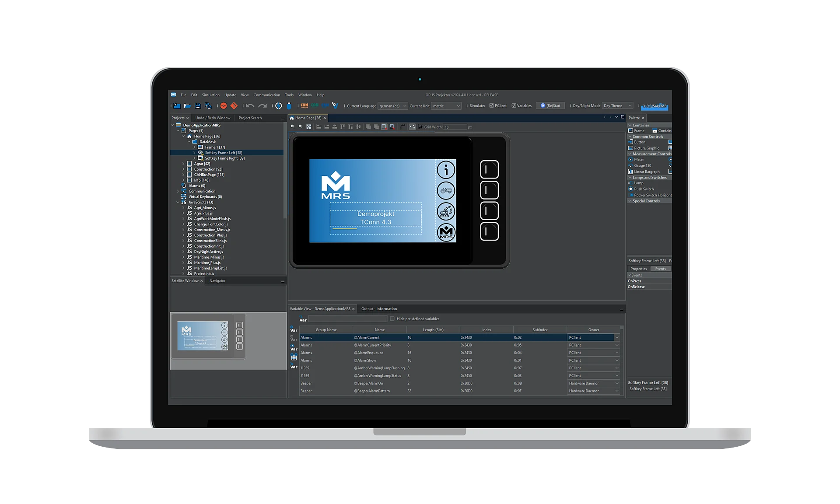
Task: Click the MRS logo softkey on device preview
Action: coord(446,232)
